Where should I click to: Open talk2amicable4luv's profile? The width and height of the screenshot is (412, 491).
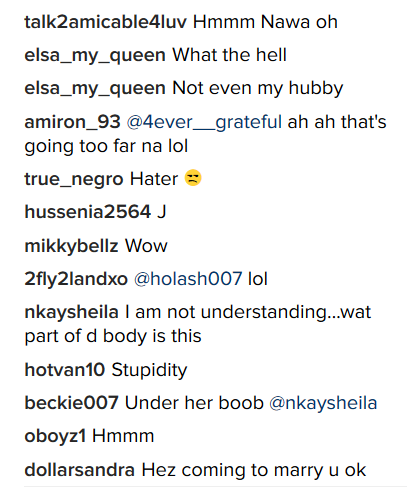pyautogui.click(x=105, y=22)
